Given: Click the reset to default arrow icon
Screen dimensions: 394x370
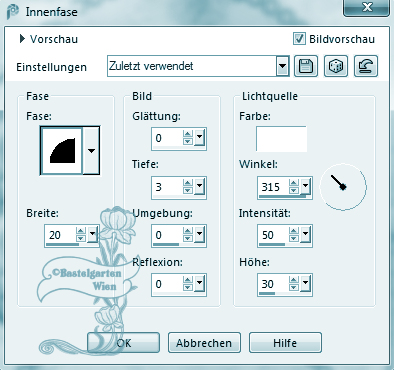Looking at the screenshot, I should click(x=366, y=66).
